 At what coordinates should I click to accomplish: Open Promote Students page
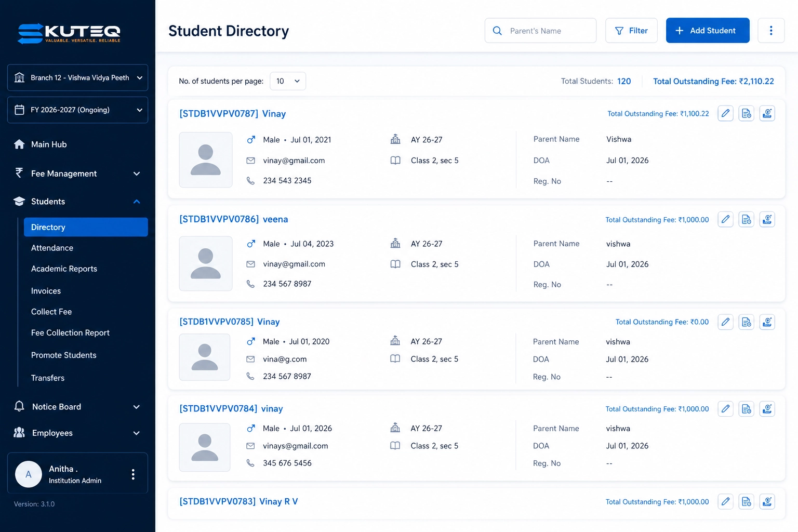tap(63, 355)
